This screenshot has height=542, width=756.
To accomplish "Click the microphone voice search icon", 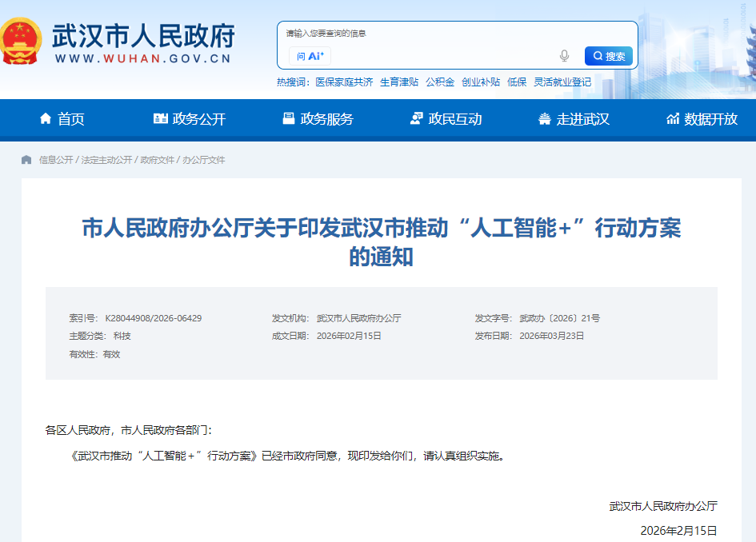I will (565, 55).
